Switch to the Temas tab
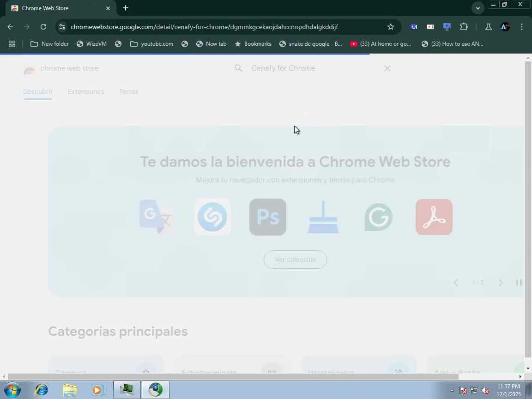The image size is (532, 399). pyautogui.click(x=129, y=91)
